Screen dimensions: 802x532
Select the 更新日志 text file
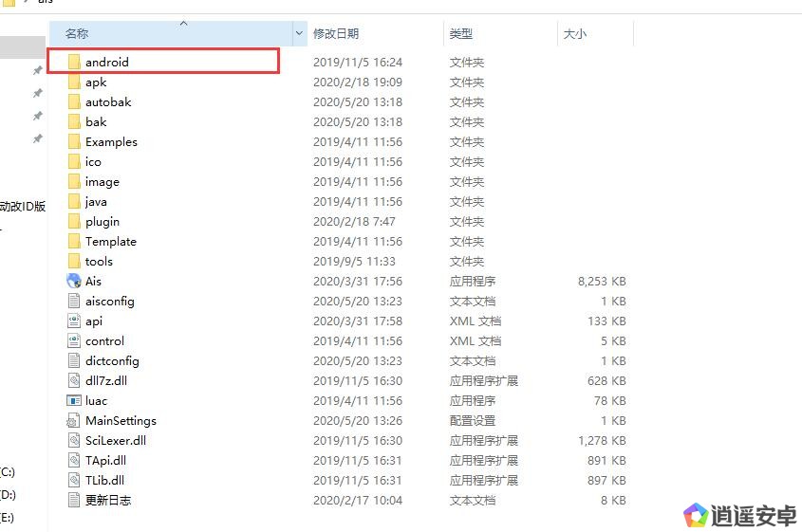108,500
